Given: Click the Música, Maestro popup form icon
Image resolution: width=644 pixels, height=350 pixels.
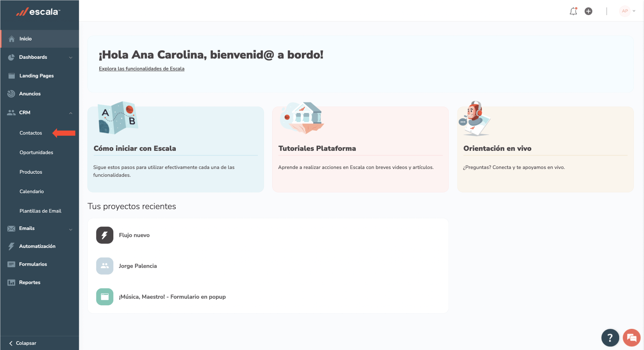Looking at the screenshot, I should pos(105,297).
